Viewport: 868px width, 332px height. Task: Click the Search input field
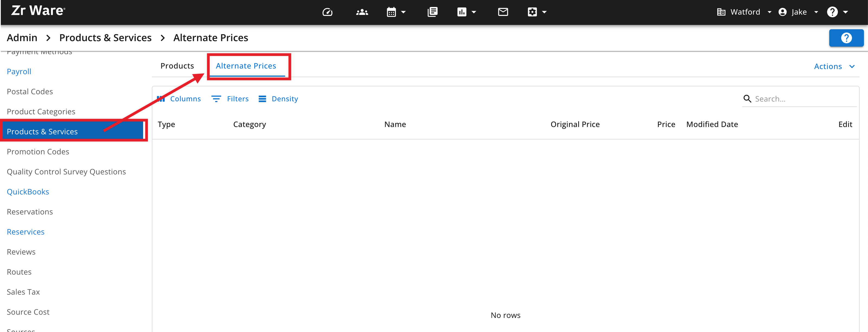804,99
